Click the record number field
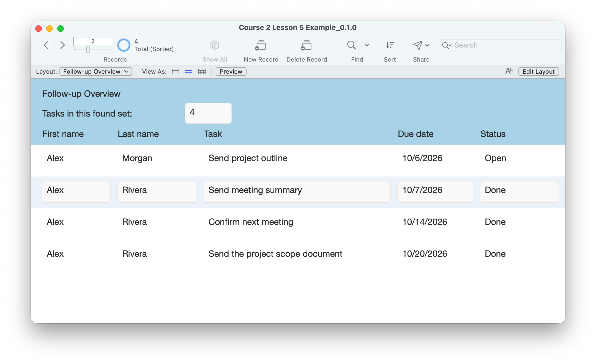 point(93,41)
